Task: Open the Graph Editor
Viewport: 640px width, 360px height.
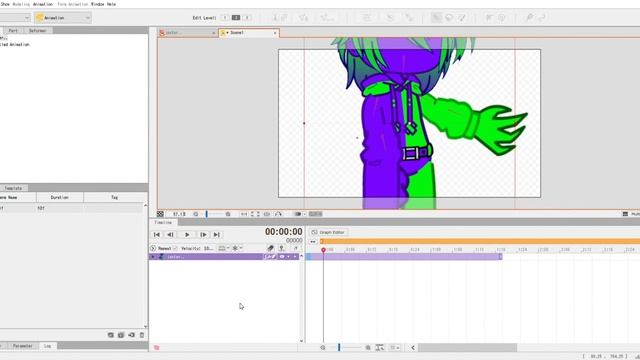Action: pyautogui.click(x=329, y=232)
